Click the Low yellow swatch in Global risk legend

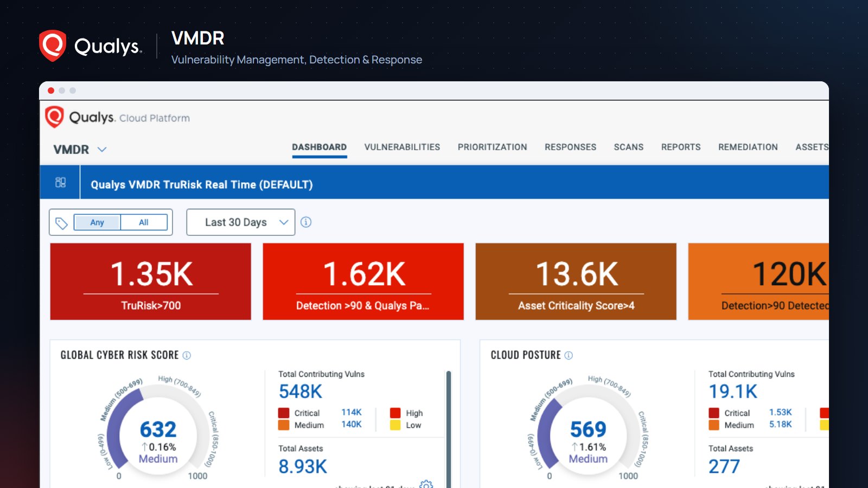click(395, 425)
